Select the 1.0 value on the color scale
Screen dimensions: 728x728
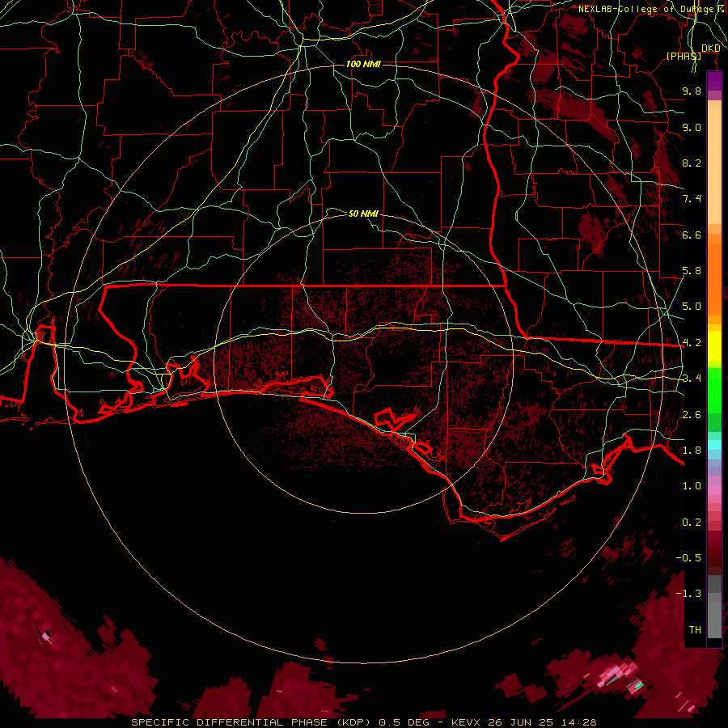tap(692, 486)
